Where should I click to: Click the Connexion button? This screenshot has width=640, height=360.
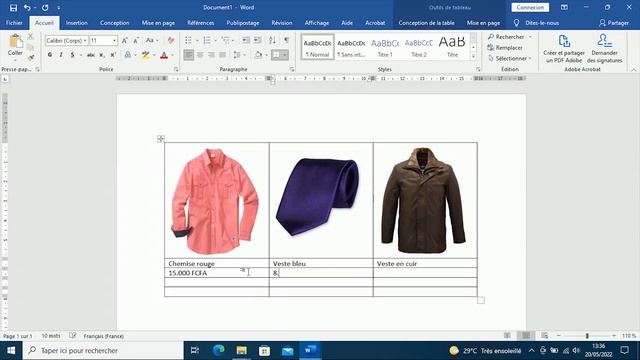pyautogui.click(x=530, y=7)
